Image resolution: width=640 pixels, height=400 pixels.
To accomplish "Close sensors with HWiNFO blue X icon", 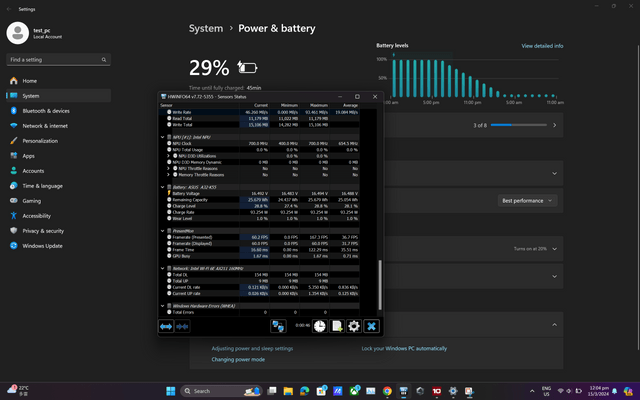I will coord(371,326).
